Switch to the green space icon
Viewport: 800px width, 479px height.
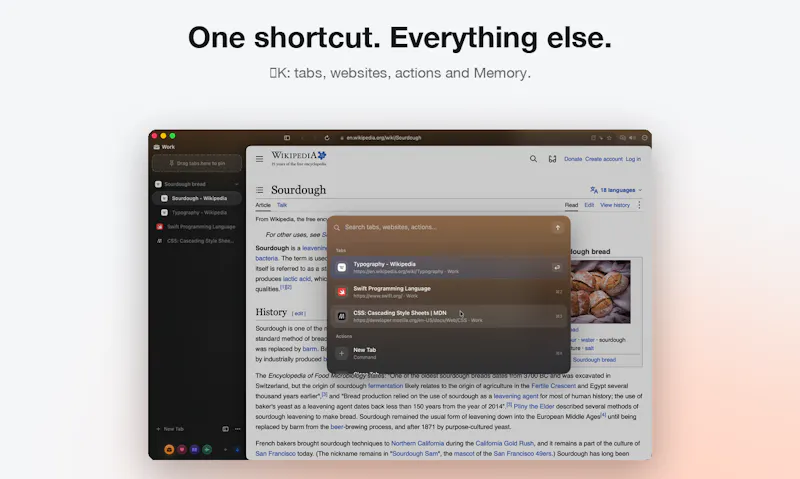pos(207,449)
